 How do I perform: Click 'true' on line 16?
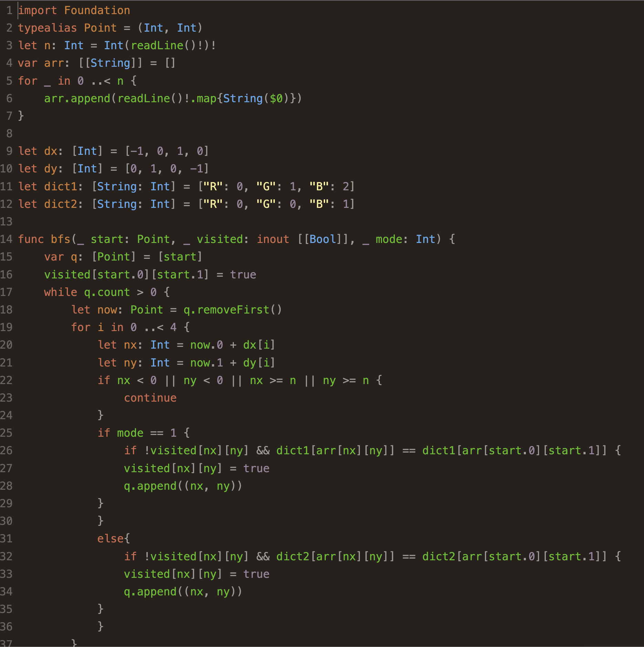243,275
